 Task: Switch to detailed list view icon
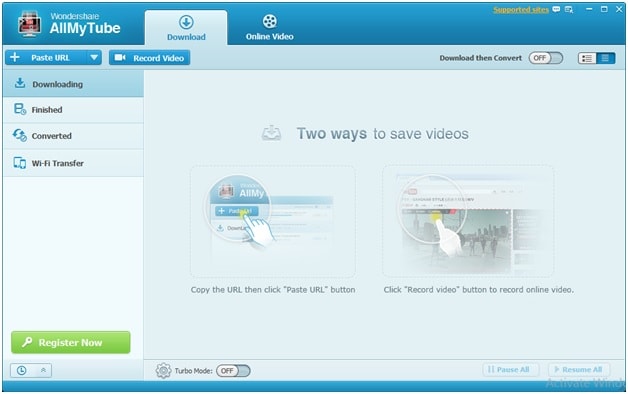[587, 58]
